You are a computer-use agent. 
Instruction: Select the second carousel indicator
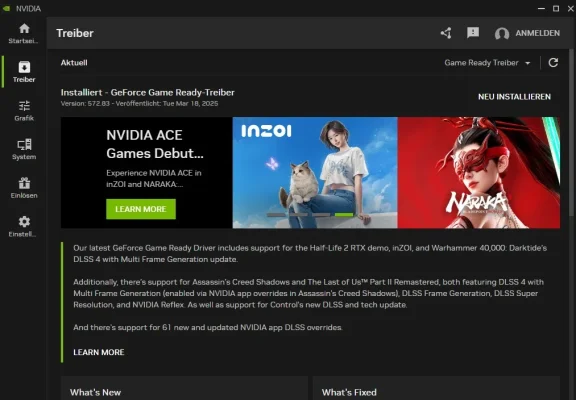[x=299, y=215]
